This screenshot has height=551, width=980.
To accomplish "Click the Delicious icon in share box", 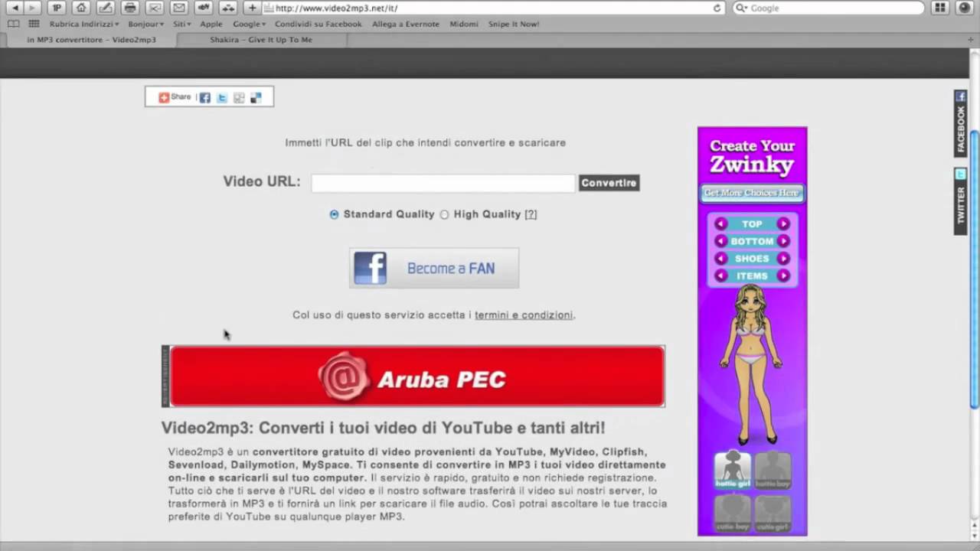I will click(x=256, y=97).
